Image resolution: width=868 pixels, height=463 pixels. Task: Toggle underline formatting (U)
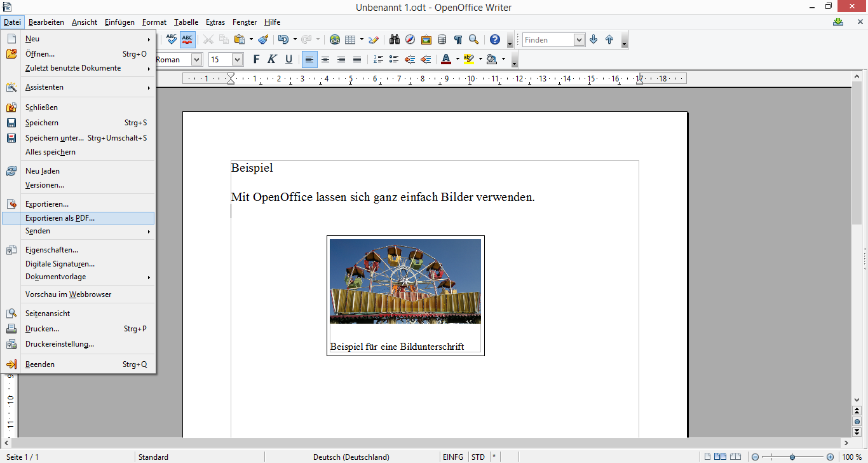pos(288,59)
